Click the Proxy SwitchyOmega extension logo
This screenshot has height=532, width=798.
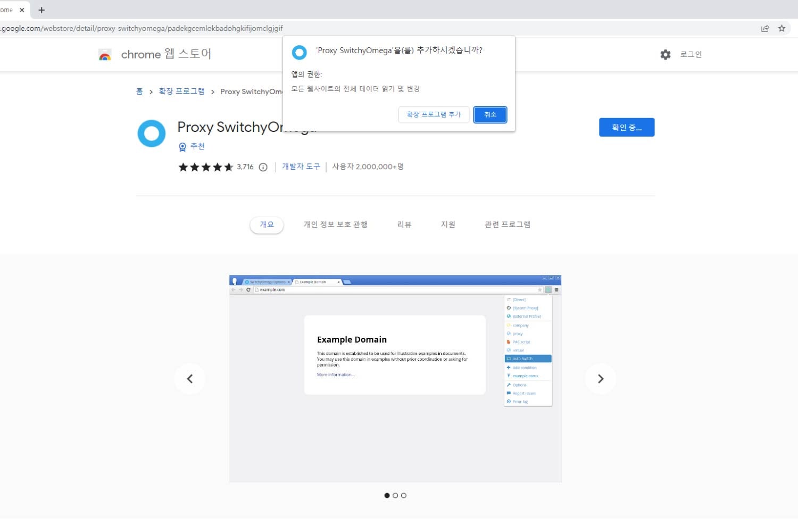[x=152, y=133]
